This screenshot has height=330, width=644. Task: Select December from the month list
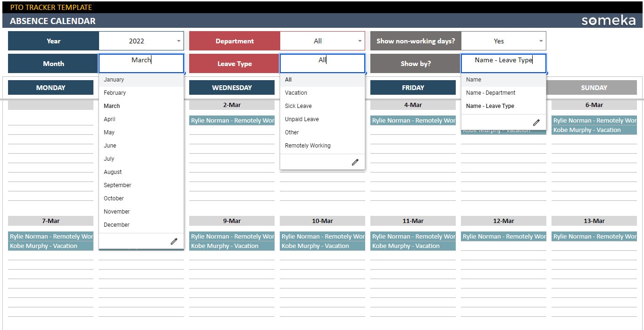click(116, 224)
